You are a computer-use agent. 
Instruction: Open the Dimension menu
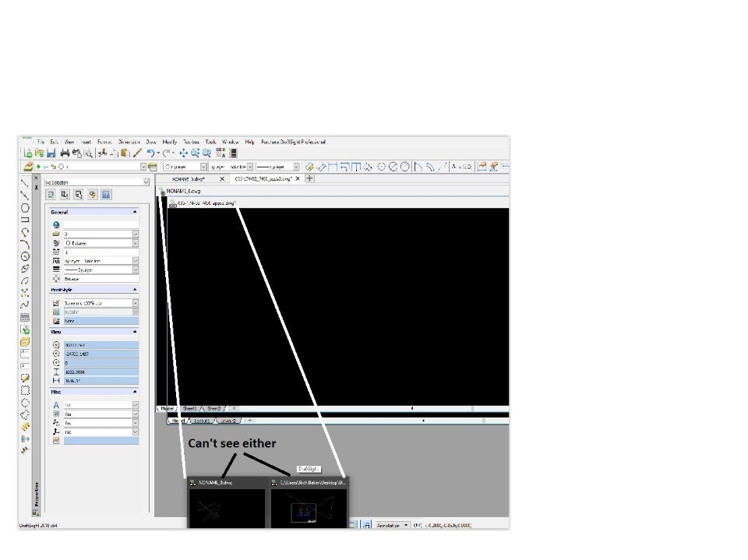[129, 142]
